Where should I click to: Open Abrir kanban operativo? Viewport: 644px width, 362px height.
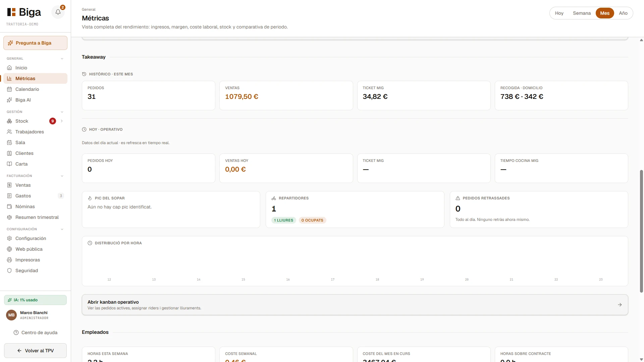[x=355, y=305]
